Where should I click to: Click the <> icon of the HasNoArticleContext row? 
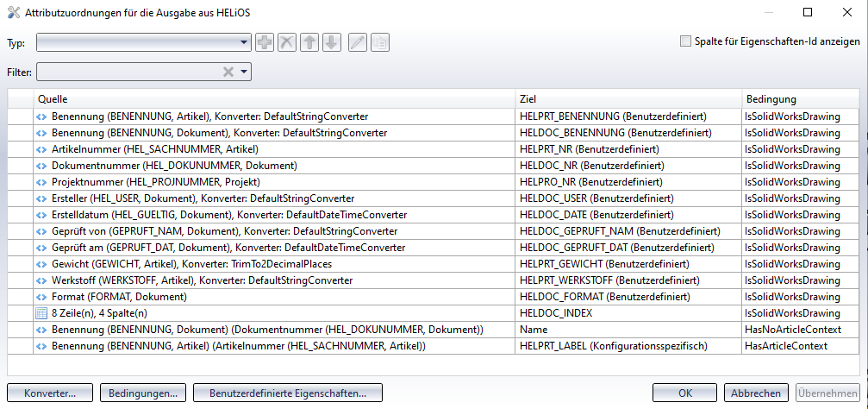(41, 330)
